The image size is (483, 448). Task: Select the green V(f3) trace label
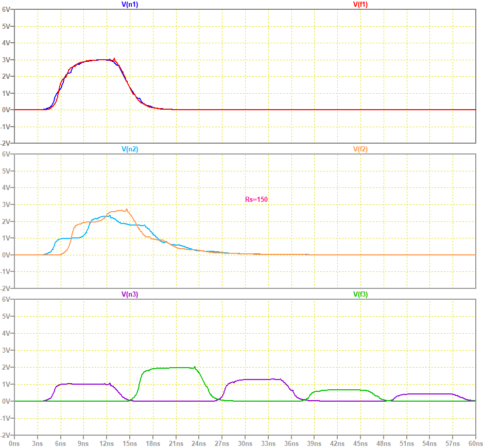pos(360,295)
